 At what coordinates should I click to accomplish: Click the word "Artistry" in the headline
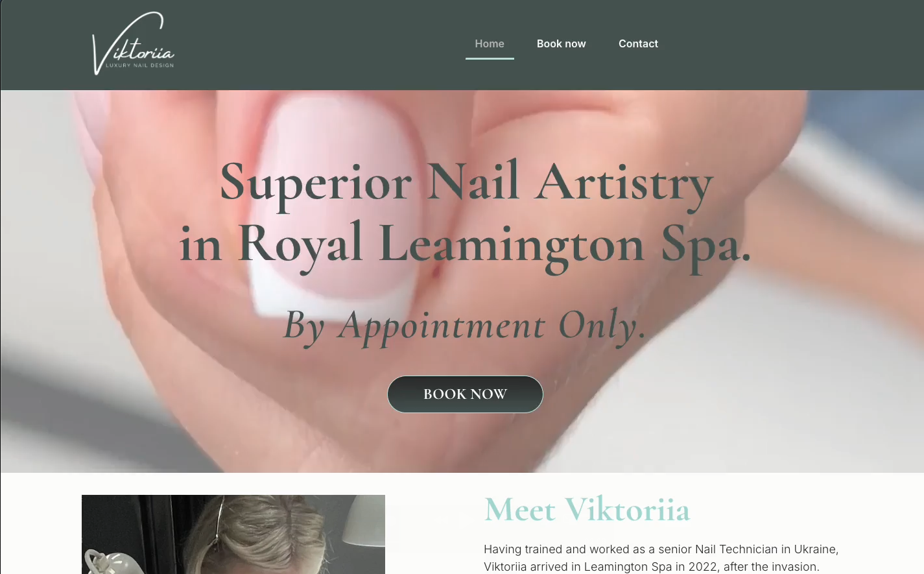pyautogui.click(x=624, y=184)
